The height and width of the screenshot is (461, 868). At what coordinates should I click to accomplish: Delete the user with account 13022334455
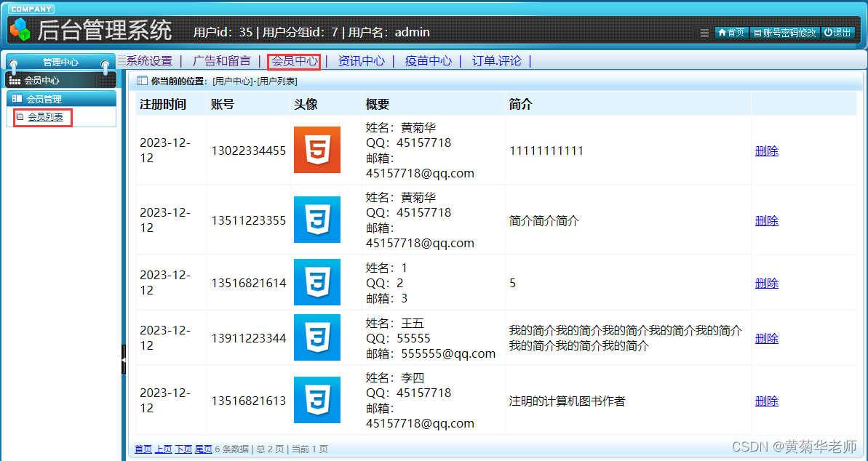coord(767,151)
